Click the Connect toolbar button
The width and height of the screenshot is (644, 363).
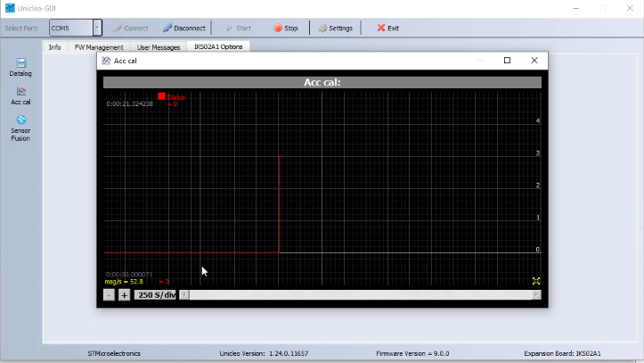131,28
